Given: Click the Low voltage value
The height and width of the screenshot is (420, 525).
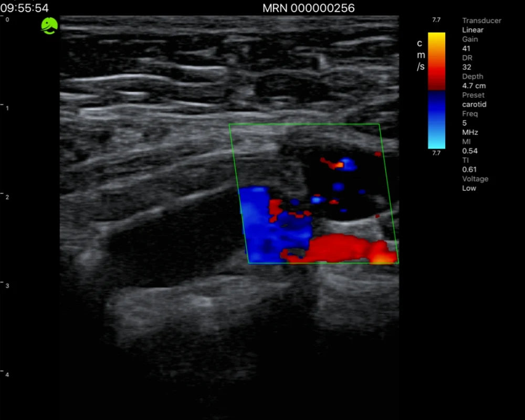Looking at the screenshot, I should tap(469, 188).
